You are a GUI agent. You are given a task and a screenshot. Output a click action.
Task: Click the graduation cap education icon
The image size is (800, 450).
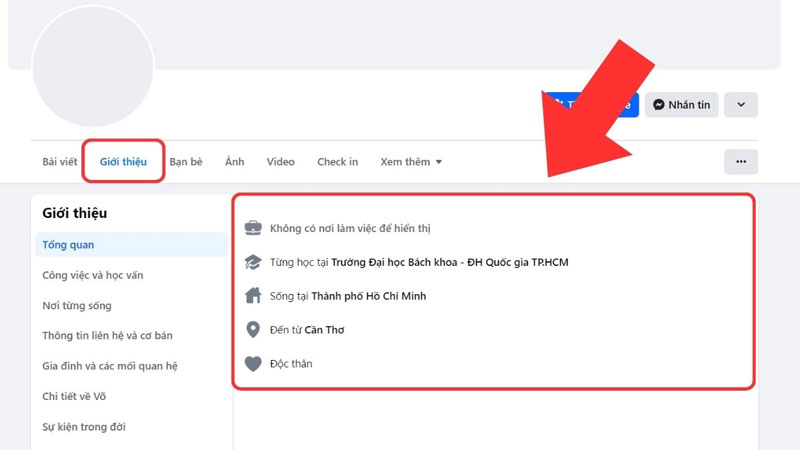(253, 262)
